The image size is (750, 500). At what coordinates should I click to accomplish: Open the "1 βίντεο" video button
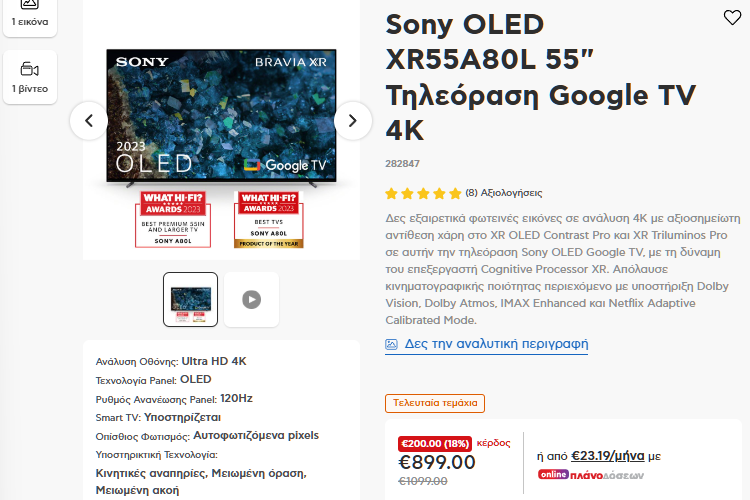[29, 77]
